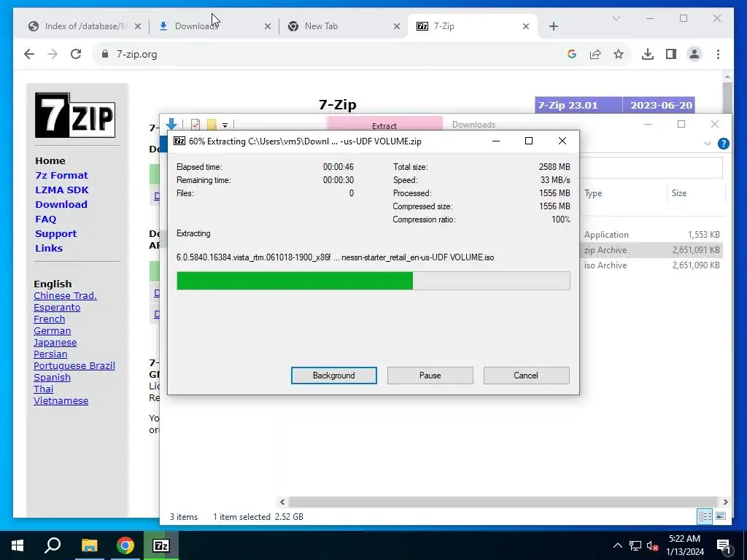The image size is (747, 560).
Task: Switch site language to Chinese Trad.
Action: coord(65,296)
